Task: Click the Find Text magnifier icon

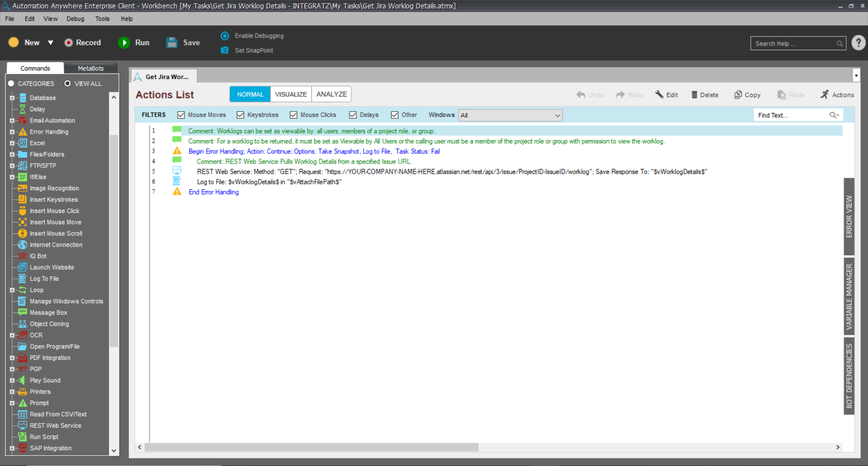Action: (834, 115)
